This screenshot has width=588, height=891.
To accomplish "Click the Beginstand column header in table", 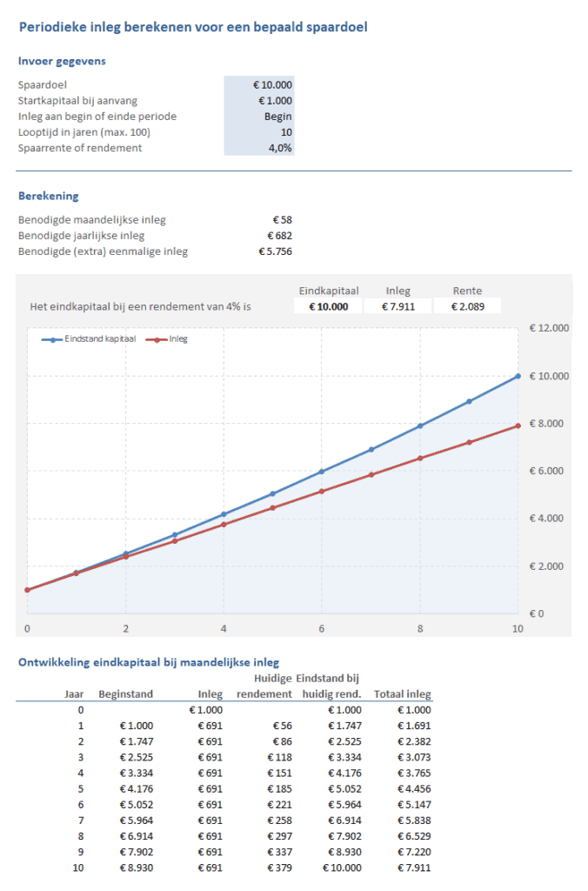I will click(126, 694).
